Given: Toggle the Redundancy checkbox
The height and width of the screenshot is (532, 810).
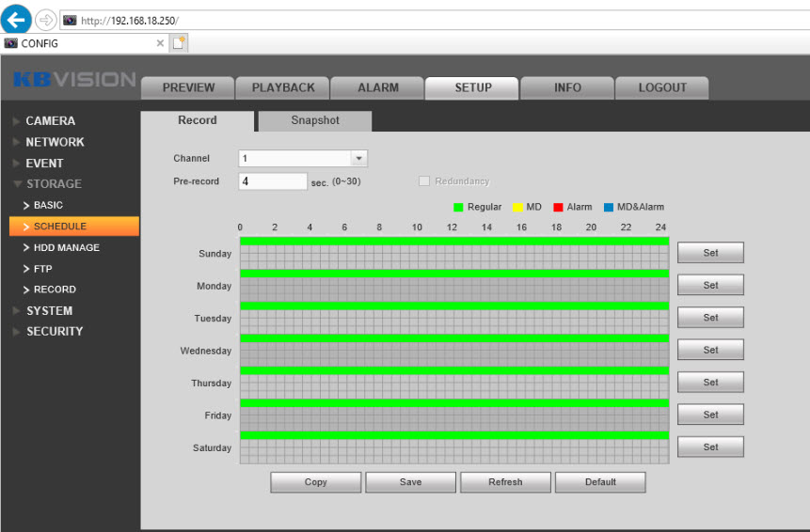Looking at the screenshot, I should [424, 181].
